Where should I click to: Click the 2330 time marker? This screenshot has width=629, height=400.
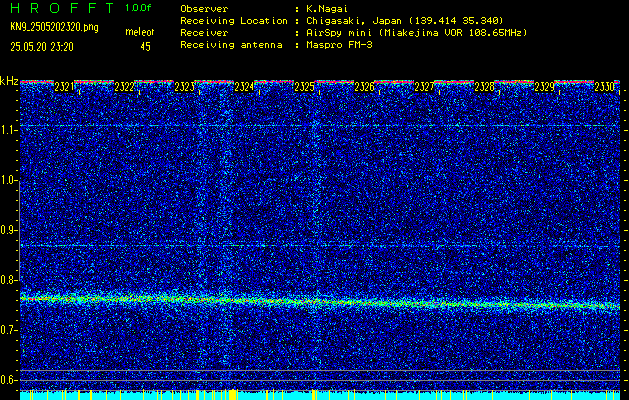(604, 87)
